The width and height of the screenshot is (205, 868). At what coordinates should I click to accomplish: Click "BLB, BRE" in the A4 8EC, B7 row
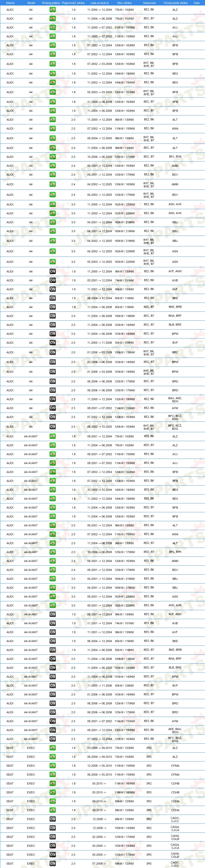pos(175,325)
